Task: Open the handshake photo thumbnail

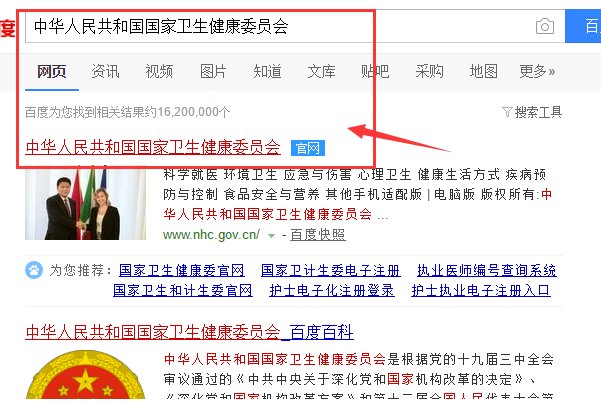Action: 85,204
